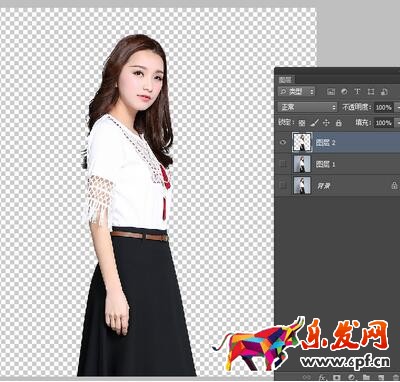Click the 背景 layer name
400x382 pixels.
point(323,186)
